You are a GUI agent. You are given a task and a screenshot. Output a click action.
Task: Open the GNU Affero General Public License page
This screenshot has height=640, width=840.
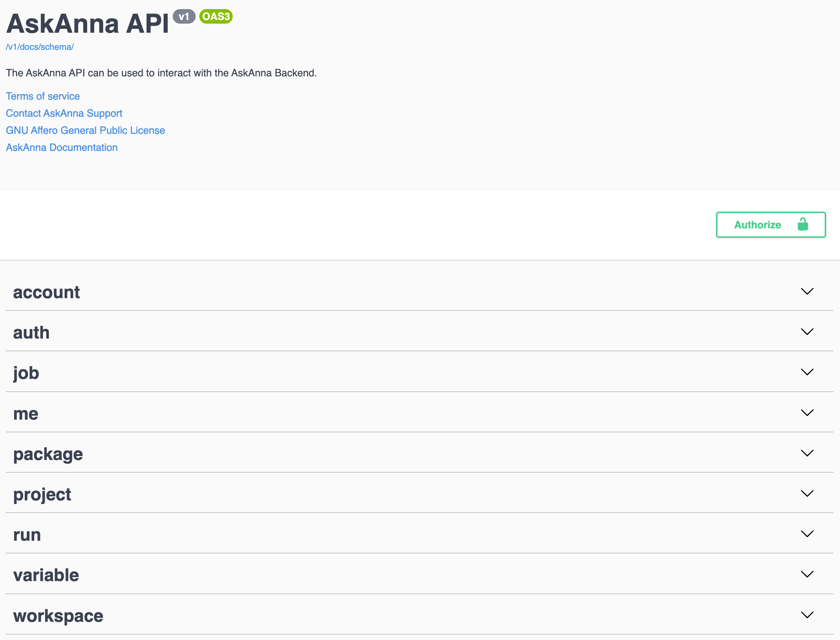click(x=85, y=130)
